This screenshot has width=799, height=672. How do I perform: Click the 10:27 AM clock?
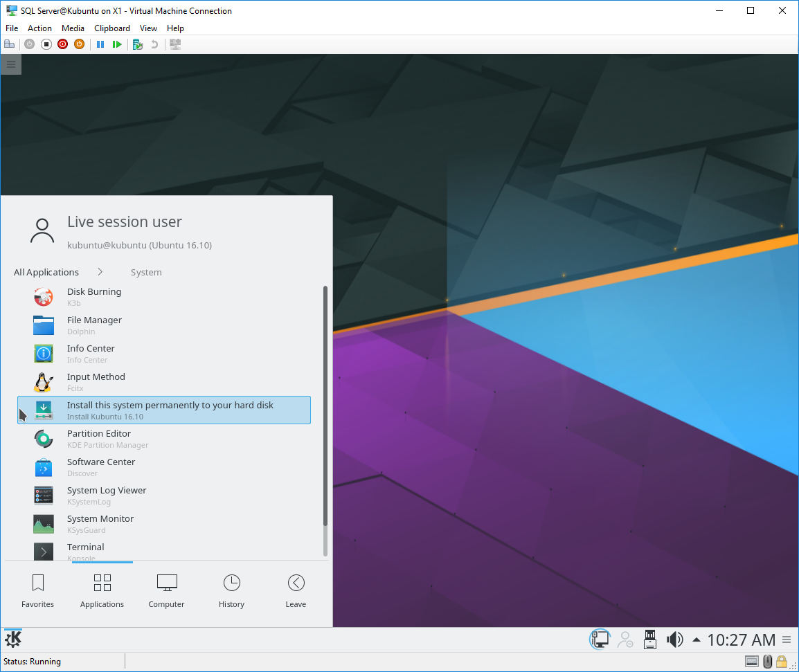pyautogui.click(x=742, y=640)
